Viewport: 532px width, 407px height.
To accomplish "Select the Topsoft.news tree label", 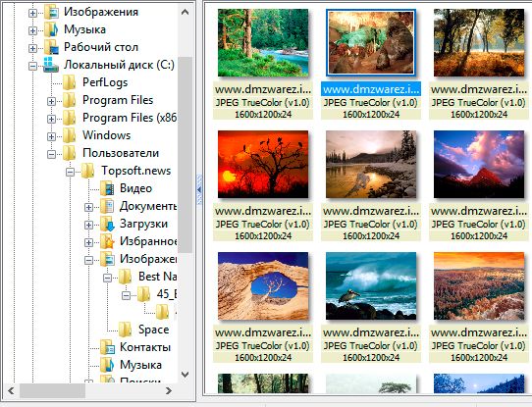I will coord(136,171).
